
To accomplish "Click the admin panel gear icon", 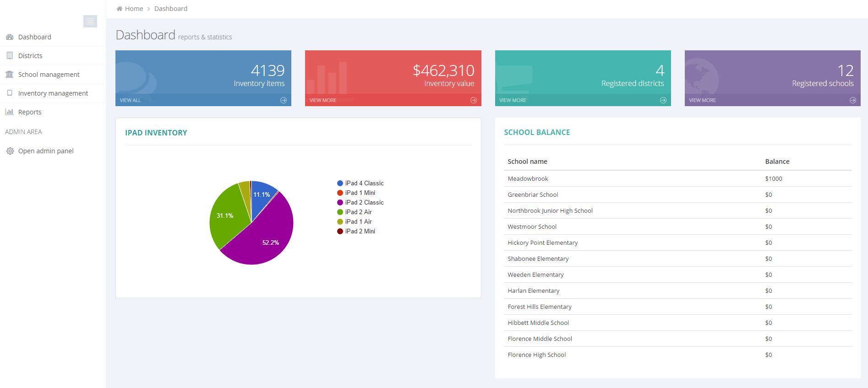I will [x=10, y=151].
